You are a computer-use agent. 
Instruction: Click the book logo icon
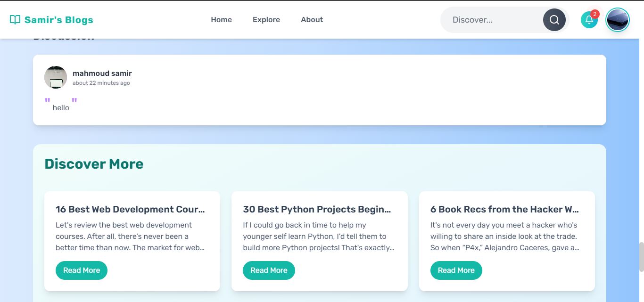coord(15,20)
